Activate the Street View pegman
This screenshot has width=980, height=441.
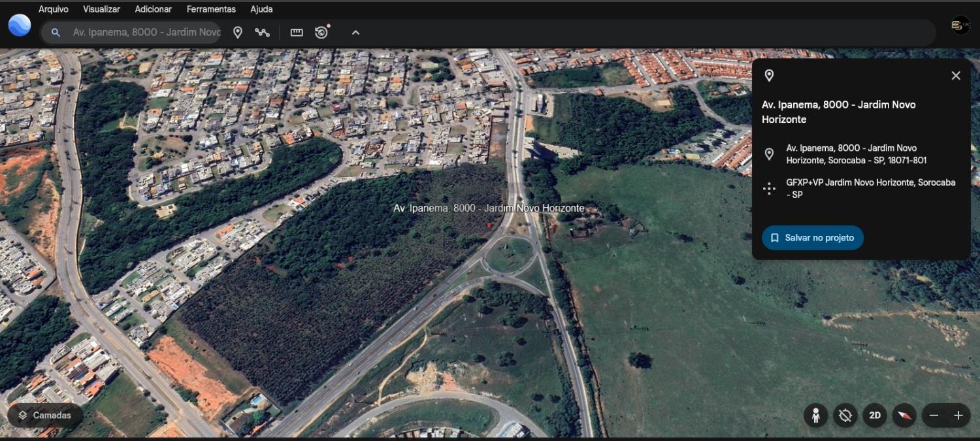[x=815, y=416]
